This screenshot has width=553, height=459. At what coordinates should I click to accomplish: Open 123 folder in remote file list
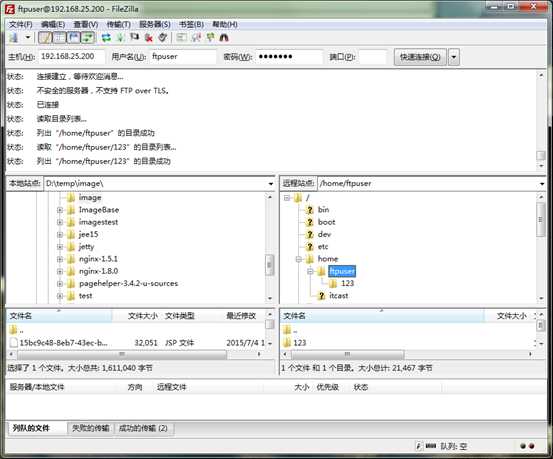tap(299, 343)
